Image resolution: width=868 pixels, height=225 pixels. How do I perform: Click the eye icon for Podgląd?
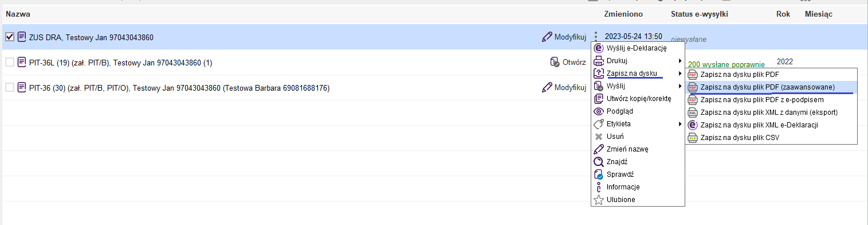[598, 111]
